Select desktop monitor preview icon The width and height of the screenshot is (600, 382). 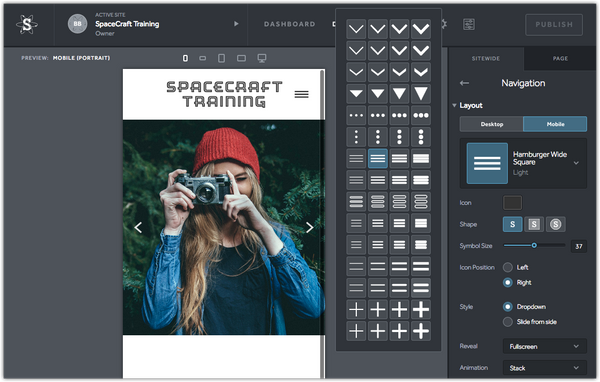point(262,58)
